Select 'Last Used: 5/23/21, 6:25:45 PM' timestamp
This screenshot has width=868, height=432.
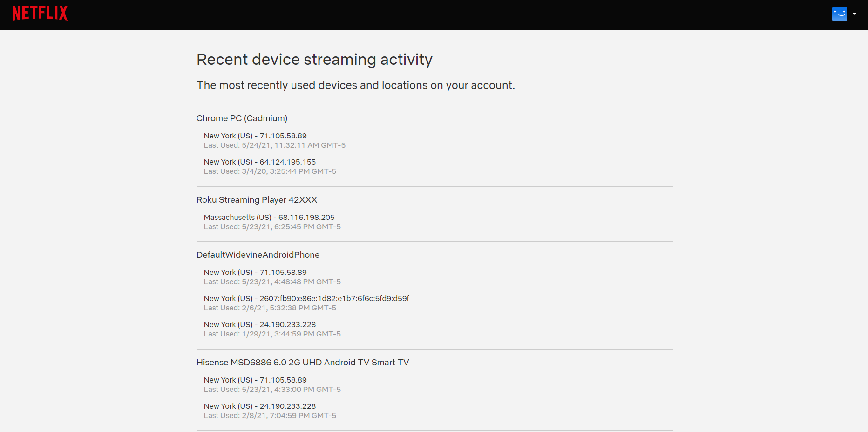tap(272, 227)
